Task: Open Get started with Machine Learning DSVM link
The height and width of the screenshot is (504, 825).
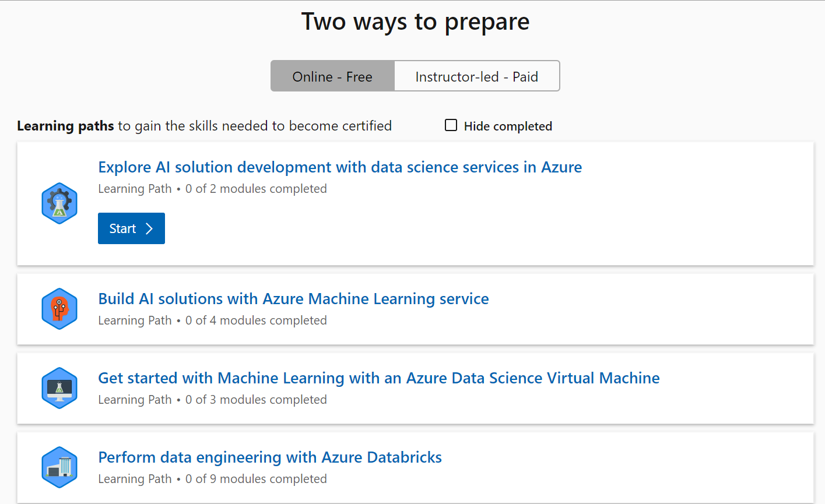Action: 379,378
